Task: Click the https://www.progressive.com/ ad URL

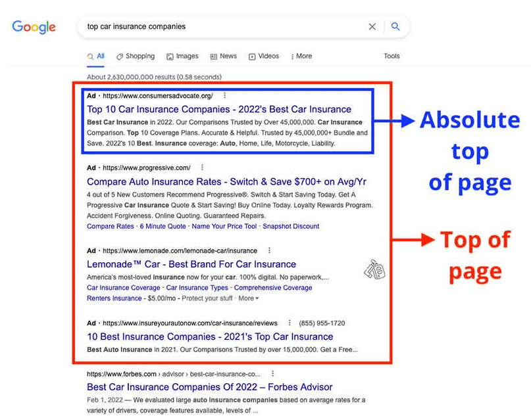Action: [147, 168]
